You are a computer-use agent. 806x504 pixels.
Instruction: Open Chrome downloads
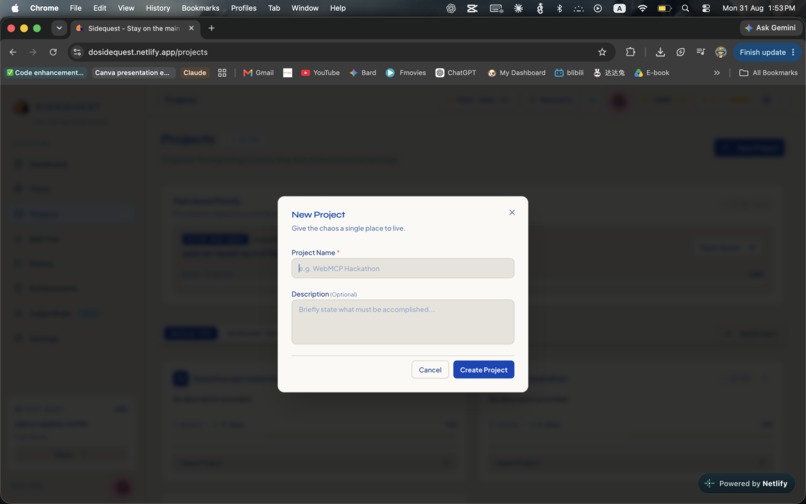click(x=660, y=52)
